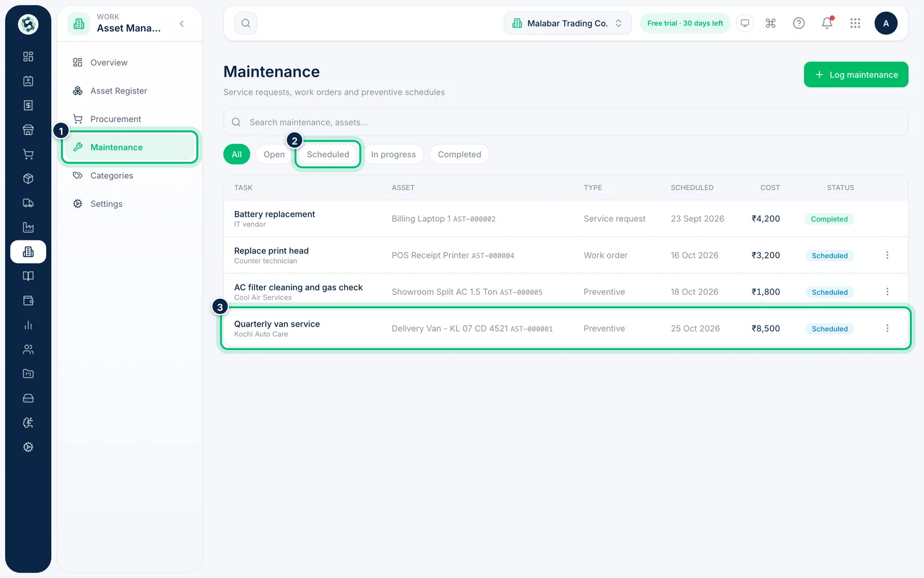
Task: Open the user avatar A menu
Action: click(x=886, y=23)
